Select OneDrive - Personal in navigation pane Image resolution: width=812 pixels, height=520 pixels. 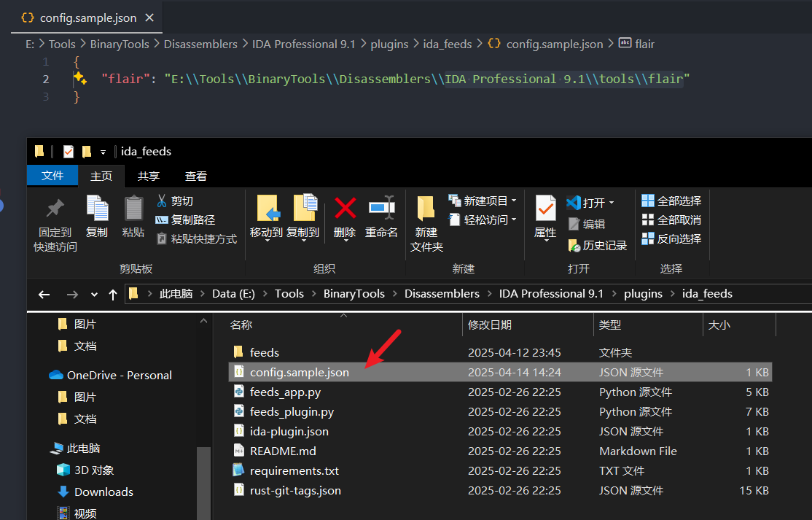110,376
